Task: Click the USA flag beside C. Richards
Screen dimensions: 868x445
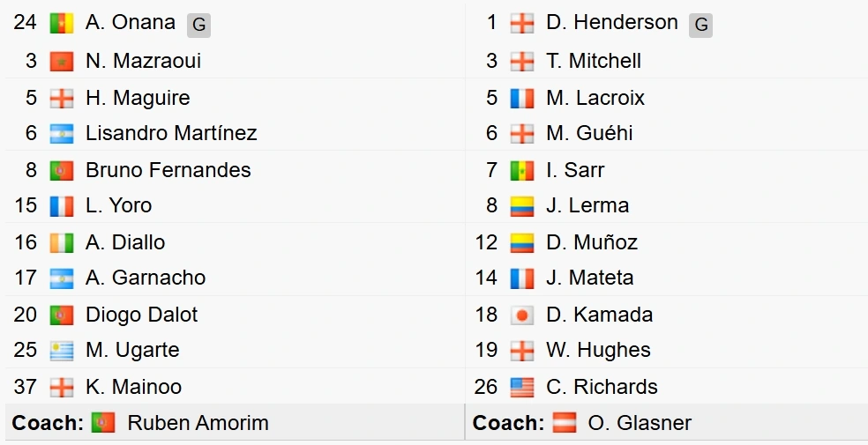Action: point(522,387)
